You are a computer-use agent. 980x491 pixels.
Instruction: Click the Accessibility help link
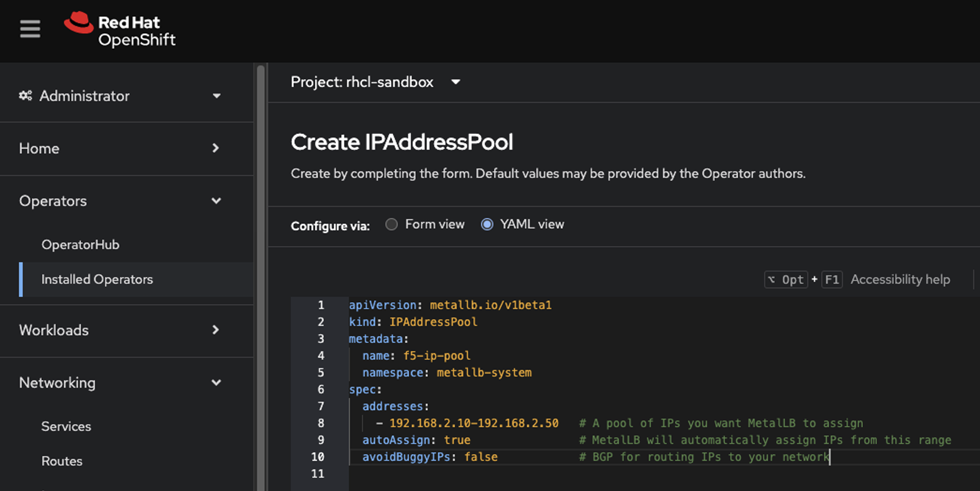[900, 279]
